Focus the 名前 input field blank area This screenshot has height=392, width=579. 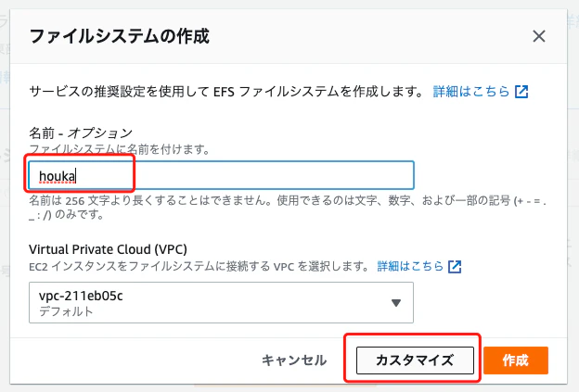pos(273,175)
